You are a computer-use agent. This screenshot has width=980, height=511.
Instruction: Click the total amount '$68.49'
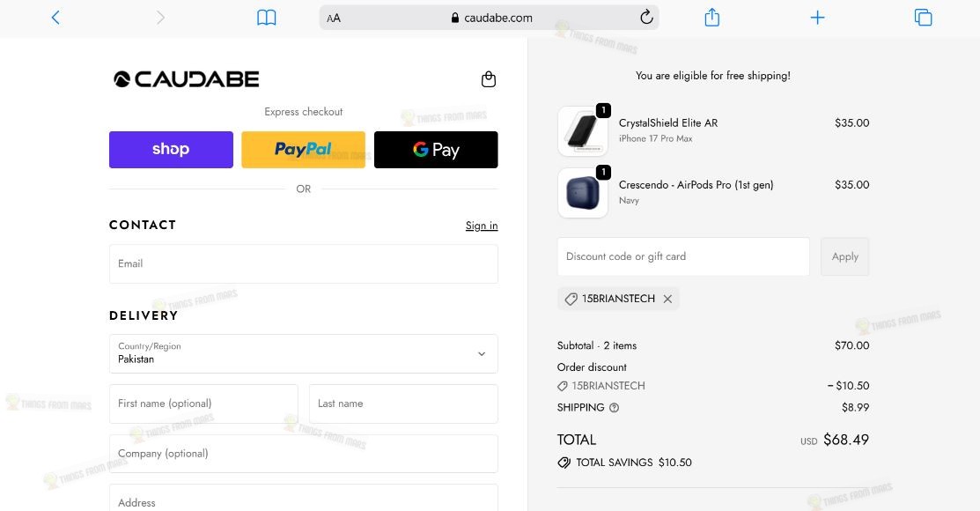[846, 440]
